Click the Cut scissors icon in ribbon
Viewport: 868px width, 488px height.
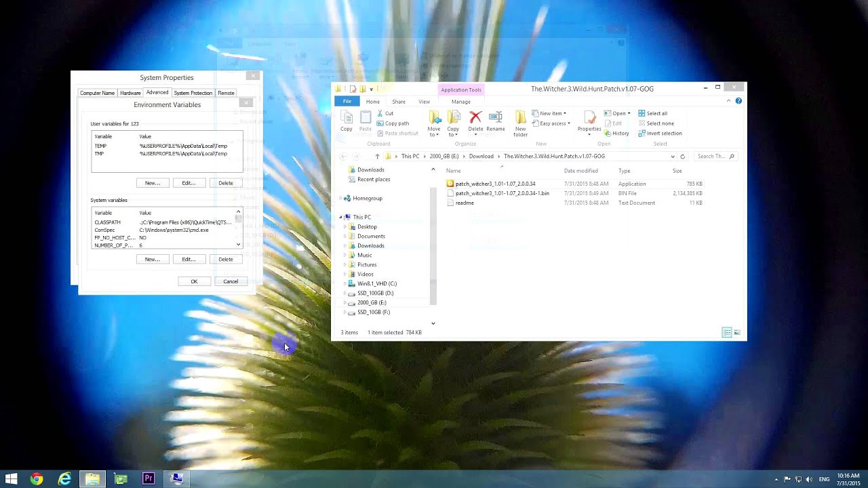coord(380,113)
